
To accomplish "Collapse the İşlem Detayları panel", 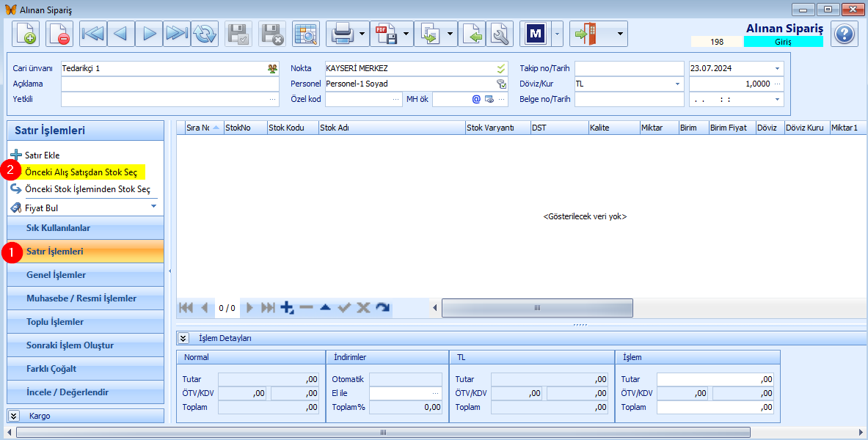I will point(183,338).
